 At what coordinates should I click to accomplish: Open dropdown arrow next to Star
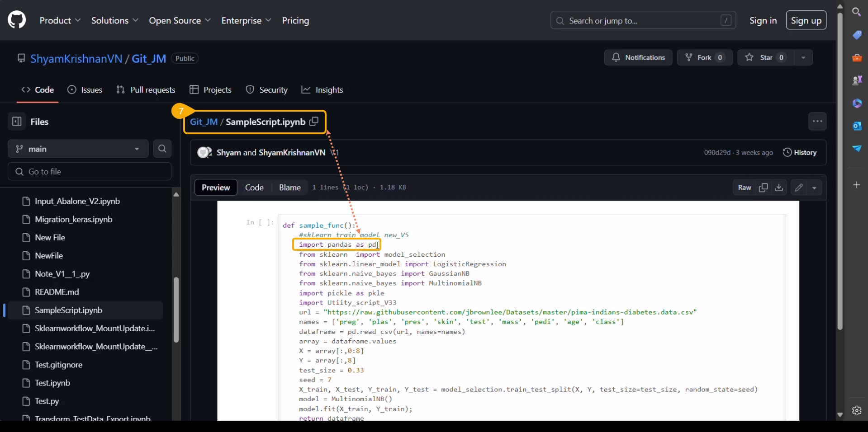[x=803, y=58]
